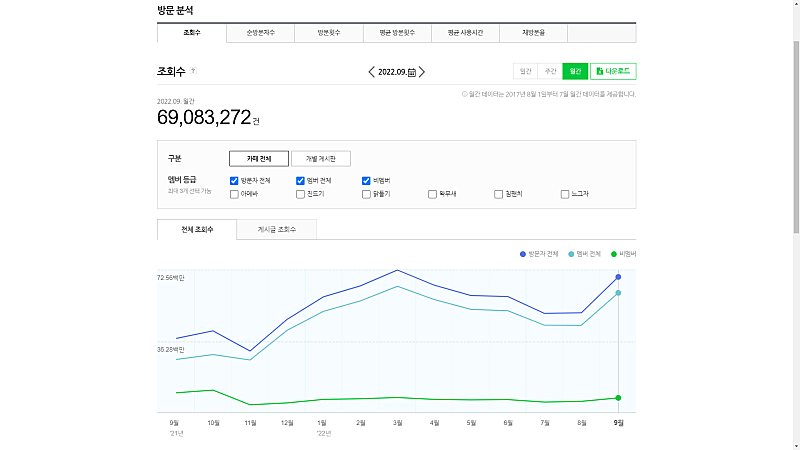The image size is (800, 450).
Task: Select the 개별 게시판 filter button
Action: pyautogui.click(x=320, y=158)
